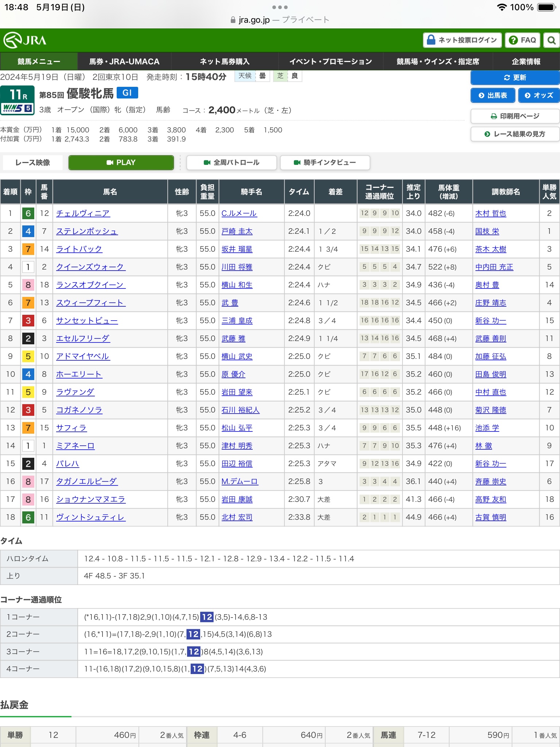
Task: Open レース結果の見方
Action: point(515,134)
